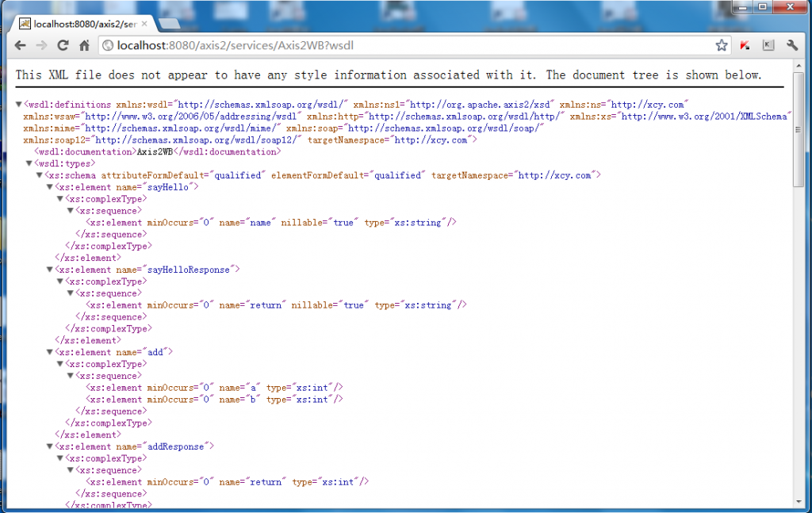Click the forward navigation arrow
The image size is (812, 513).
41,45
